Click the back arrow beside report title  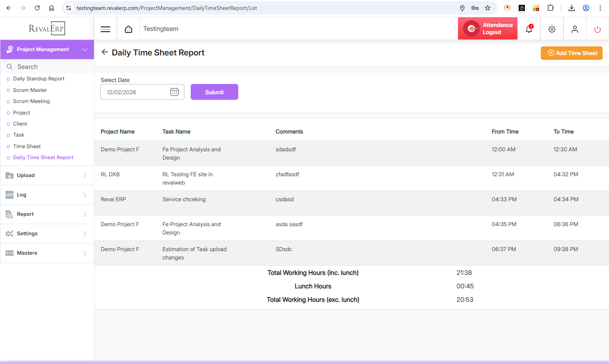coord(105,52)
